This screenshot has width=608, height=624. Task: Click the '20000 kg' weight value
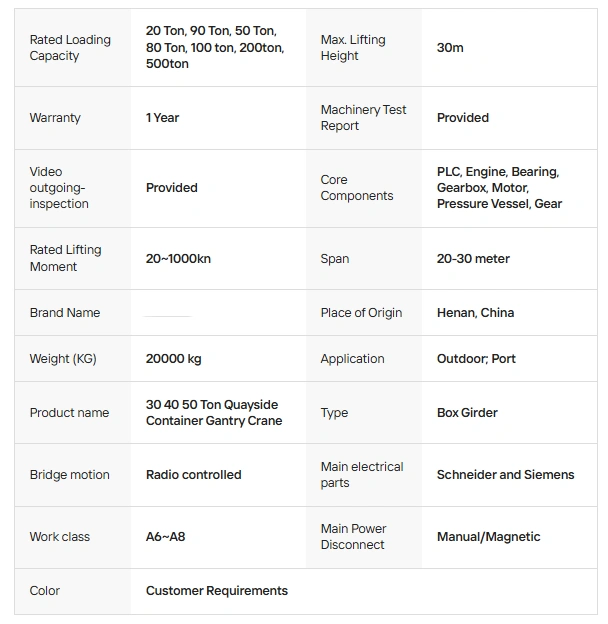[173, 359]
